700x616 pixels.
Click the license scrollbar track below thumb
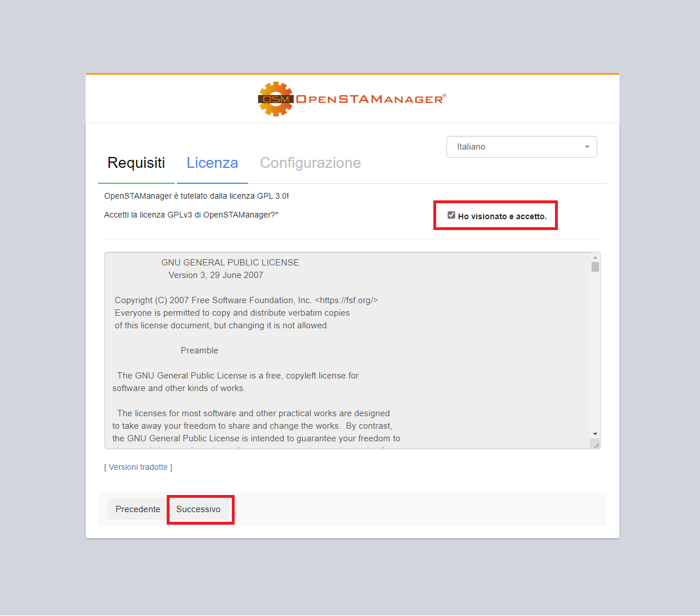point(595,351)
